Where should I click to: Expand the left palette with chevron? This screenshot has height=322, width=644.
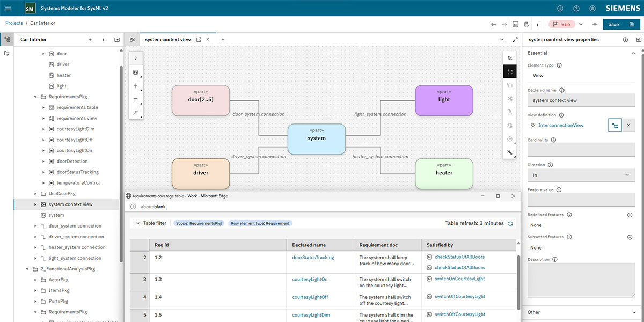[135, 58]
